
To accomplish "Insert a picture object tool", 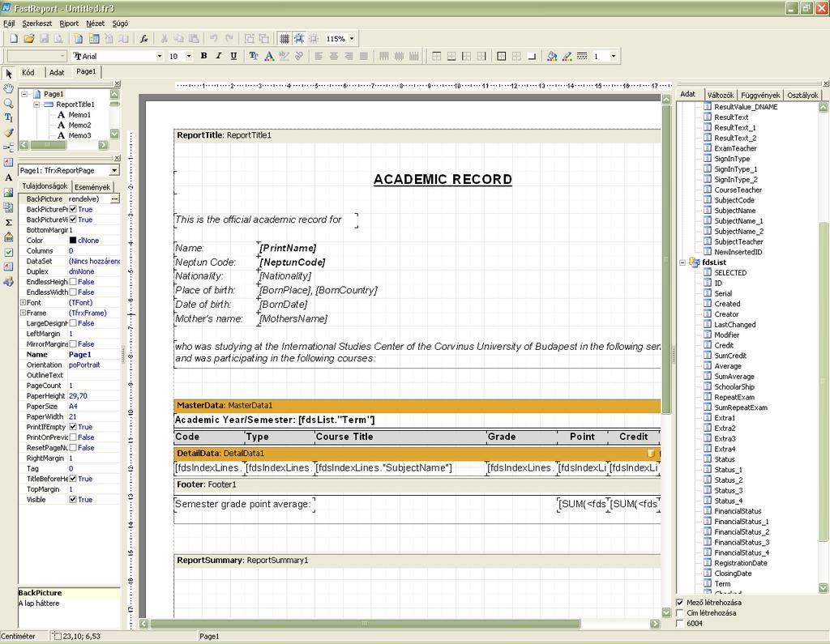I will (8, 193).
